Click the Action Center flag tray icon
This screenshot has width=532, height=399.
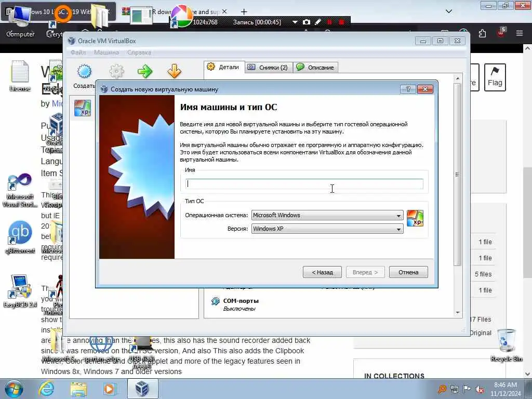(x=467, y=389)
